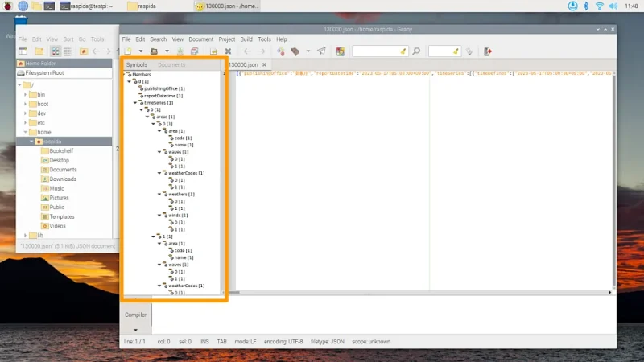Select detailed list view in file manager toolbar
This screenshot has height=362, width=644.
[68, 51]
